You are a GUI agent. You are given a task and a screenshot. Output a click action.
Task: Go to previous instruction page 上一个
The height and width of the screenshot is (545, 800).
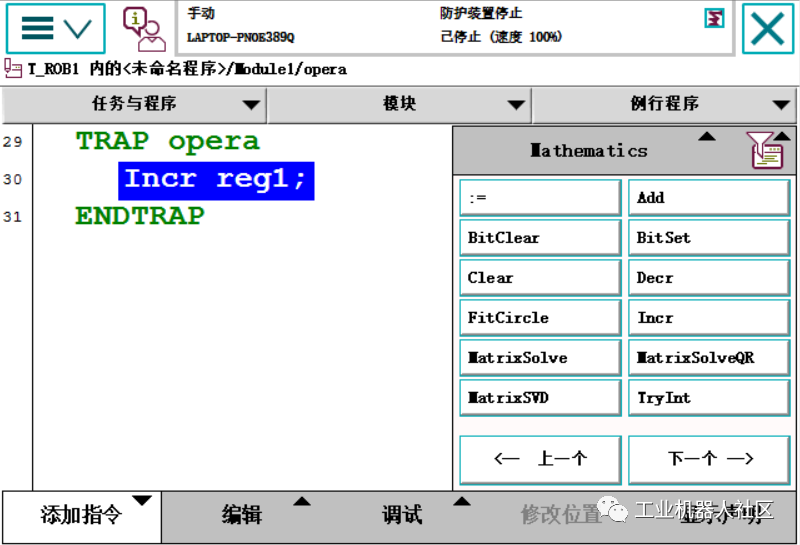[x=540, y=460]
